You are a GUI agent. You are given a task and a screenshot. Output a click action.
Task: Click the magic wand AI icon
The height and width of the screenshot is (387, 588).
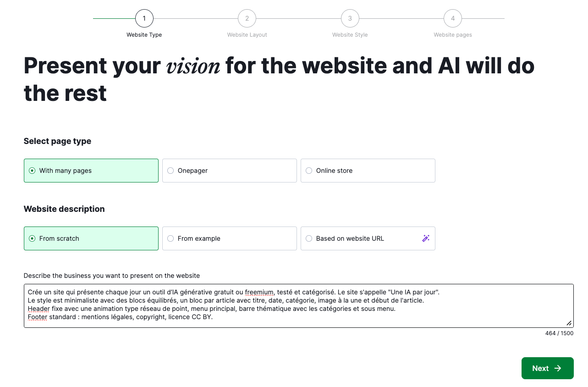tap(426, 238)
